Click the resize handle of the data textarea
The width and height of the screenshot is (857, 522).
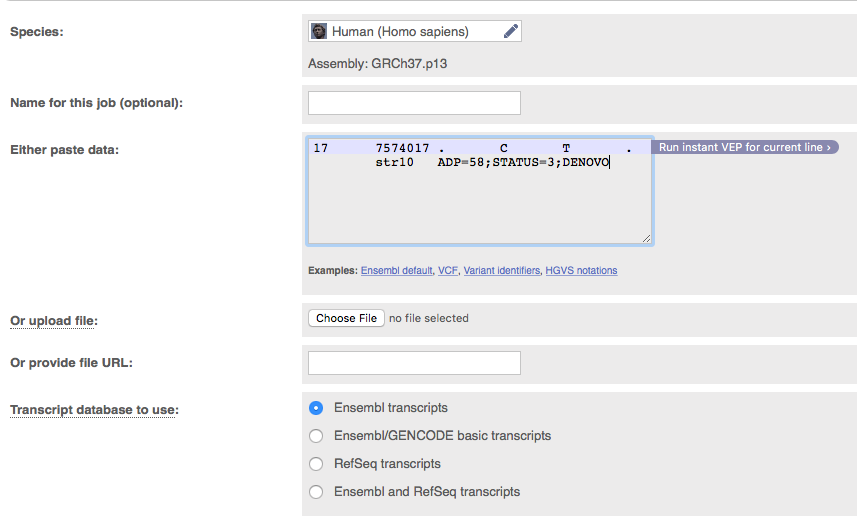point(646,238)
